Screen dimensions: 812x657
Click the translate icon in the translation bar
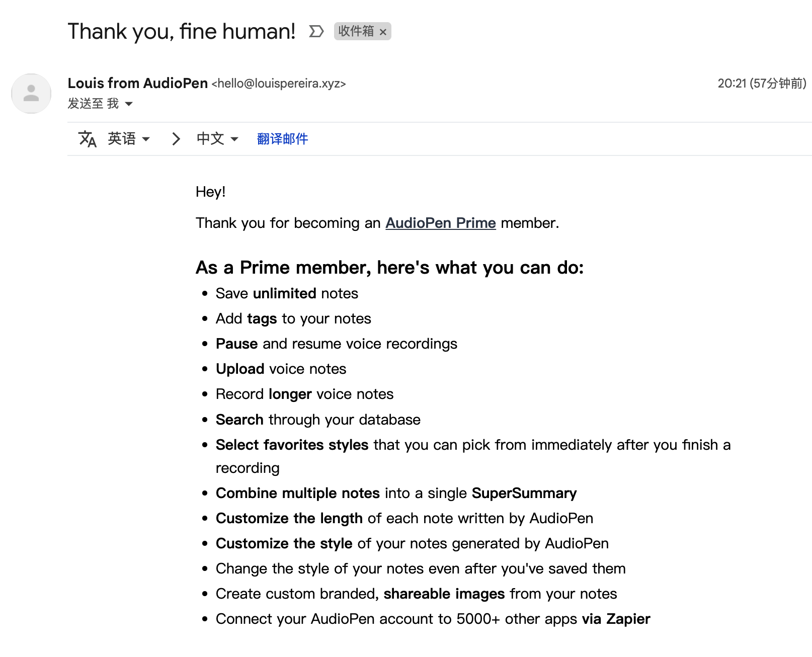coord(88,139)
